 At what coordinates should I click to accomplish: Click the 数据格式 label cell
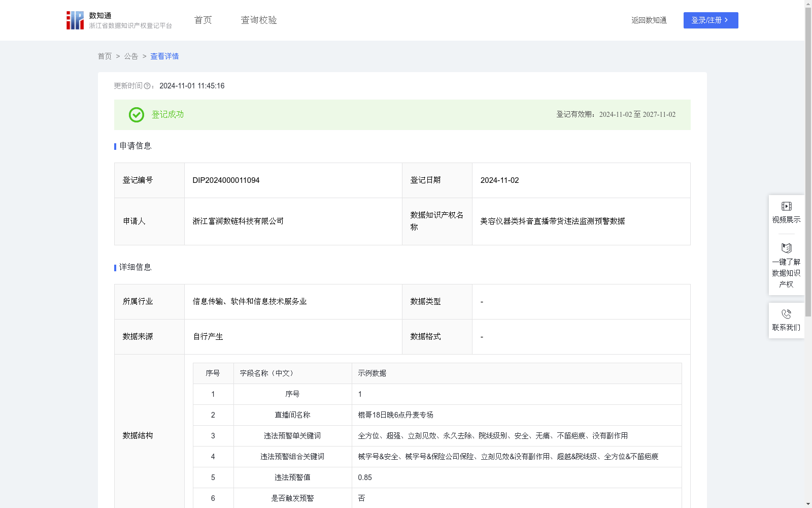(x=437, y=337)
